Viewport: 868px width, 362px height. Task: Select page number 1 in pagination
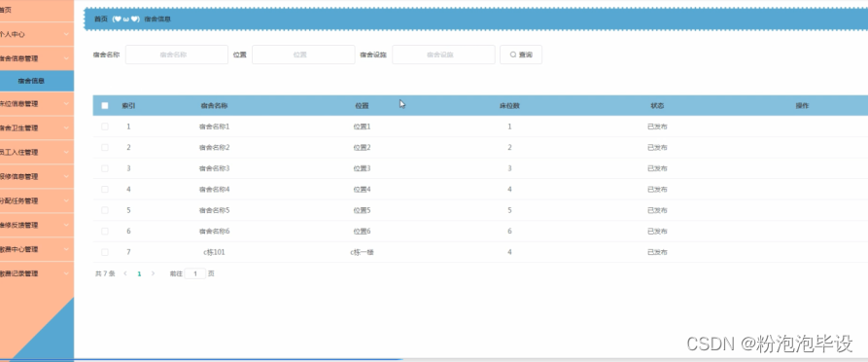[140, 273]
